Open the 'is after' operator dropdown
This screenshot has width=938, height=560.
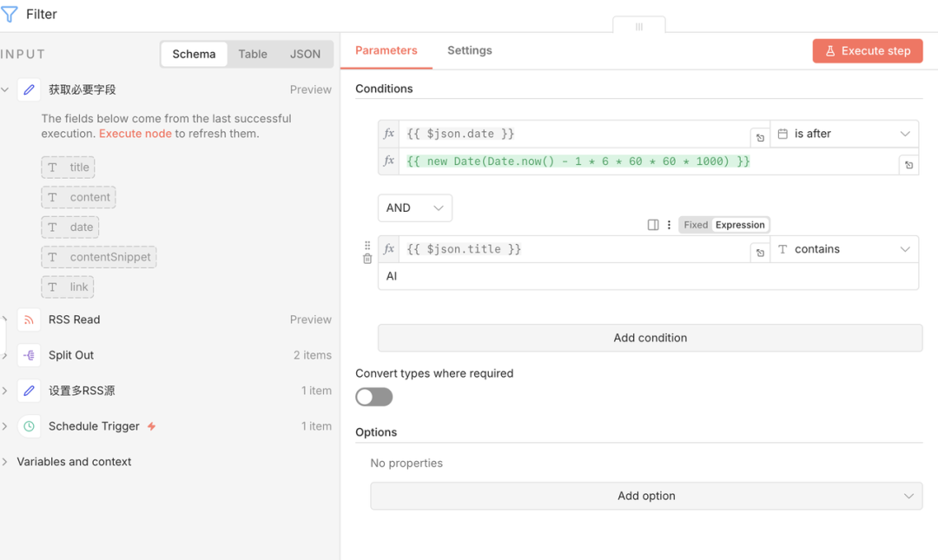click(843, 134)
